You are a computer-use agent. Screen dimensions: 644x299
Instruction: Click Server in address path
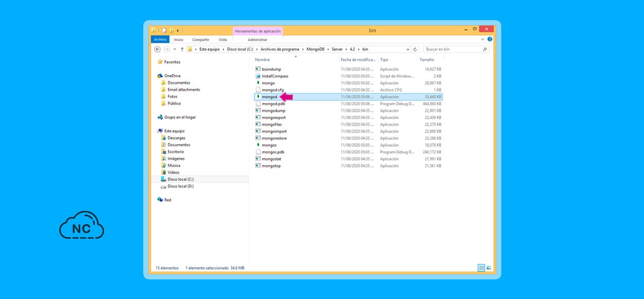[337, 49]
